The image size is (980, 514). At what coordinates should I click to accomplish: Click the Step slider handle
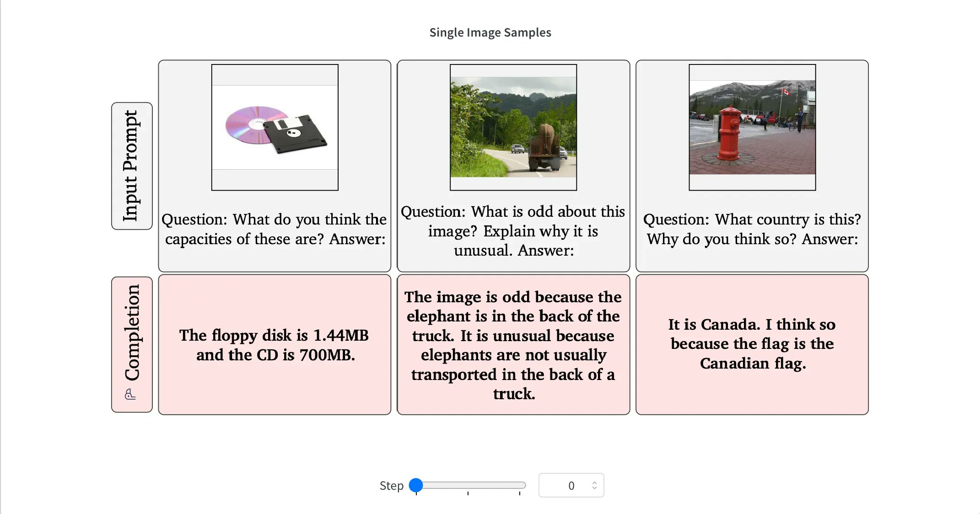(416, 485)
